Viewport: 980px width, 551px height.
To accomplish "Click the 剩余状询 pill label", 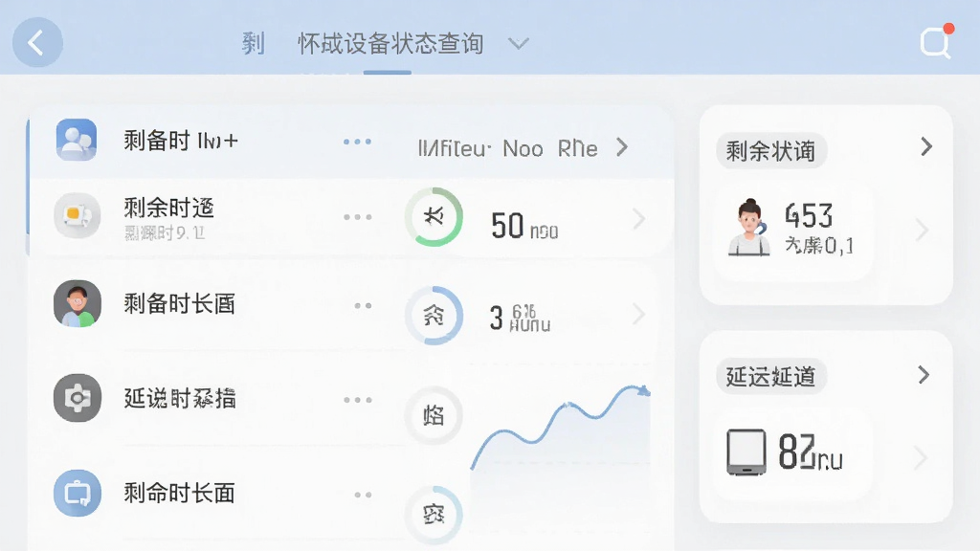I will coord(771,150).
